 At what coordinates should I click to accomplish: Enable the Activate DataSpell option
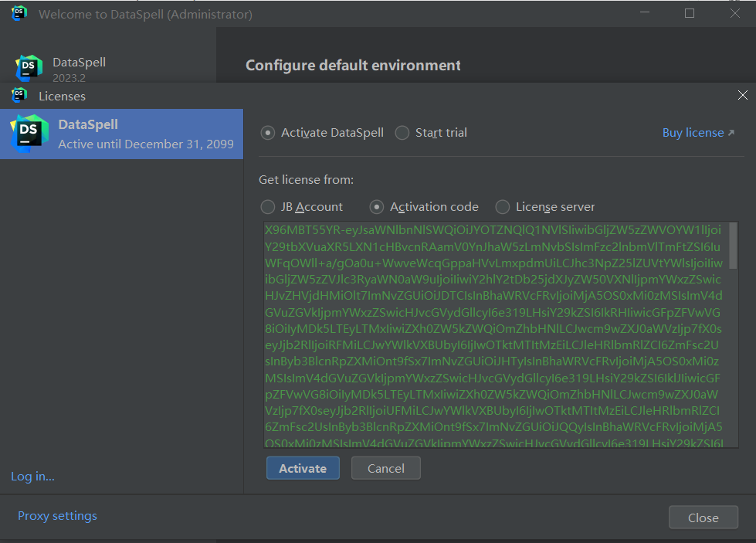267,132
